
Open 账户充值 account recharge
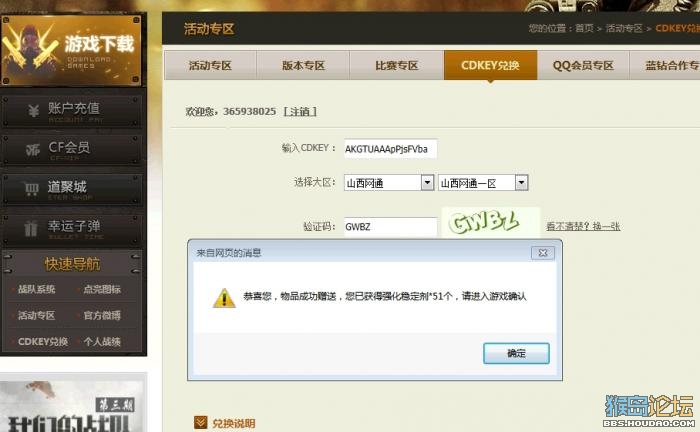point(71,111)
